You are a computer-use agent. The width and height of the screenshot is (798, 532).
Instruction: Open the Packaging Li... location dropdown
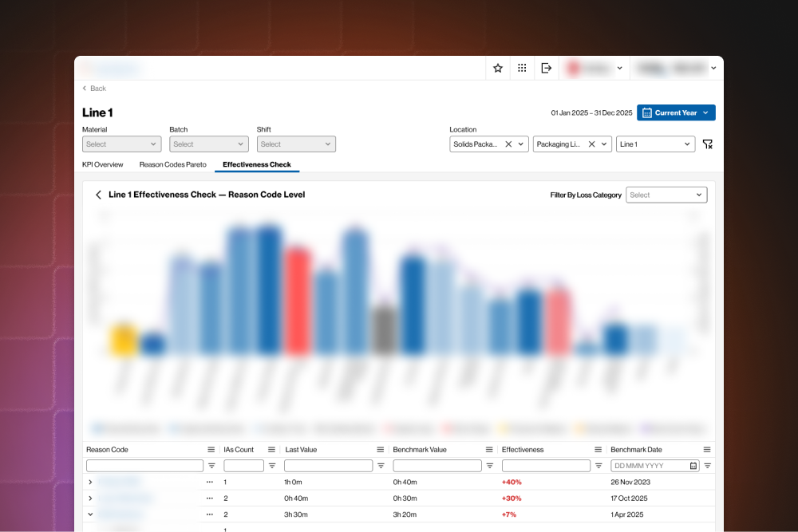click(x=604, y=144)
